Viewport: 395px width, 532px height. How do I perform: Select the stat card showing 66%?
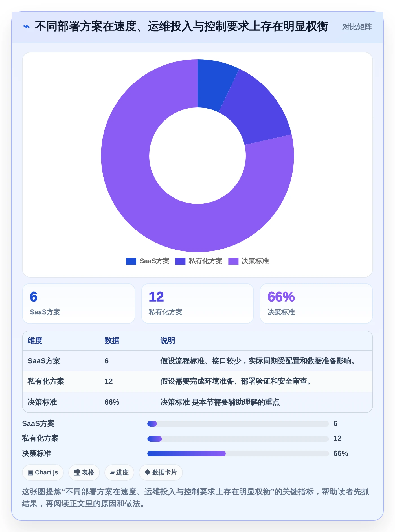coord(316,304)
